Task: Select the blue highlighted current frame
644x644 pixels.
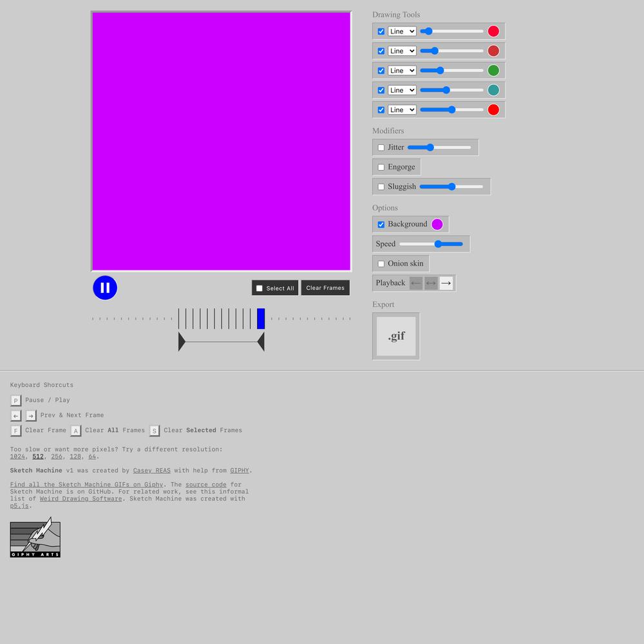Action: [261, 319]
